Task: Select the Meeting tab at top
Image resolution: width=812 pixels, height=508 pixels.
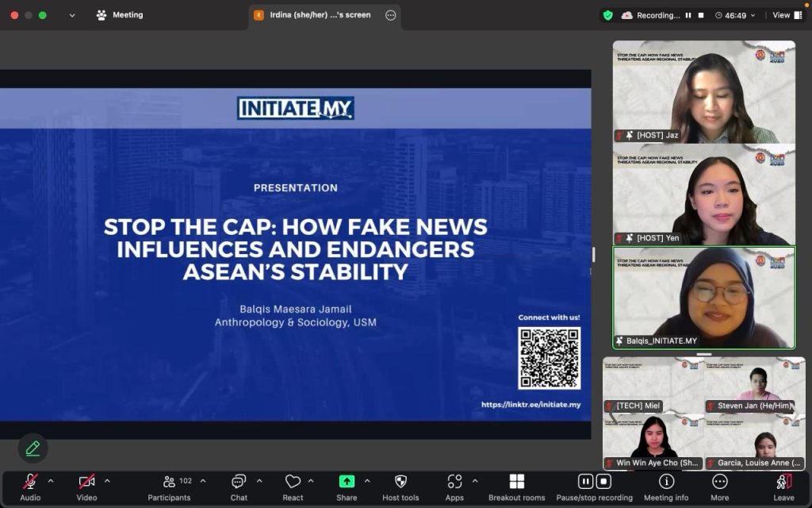Action: coord(120,15)
